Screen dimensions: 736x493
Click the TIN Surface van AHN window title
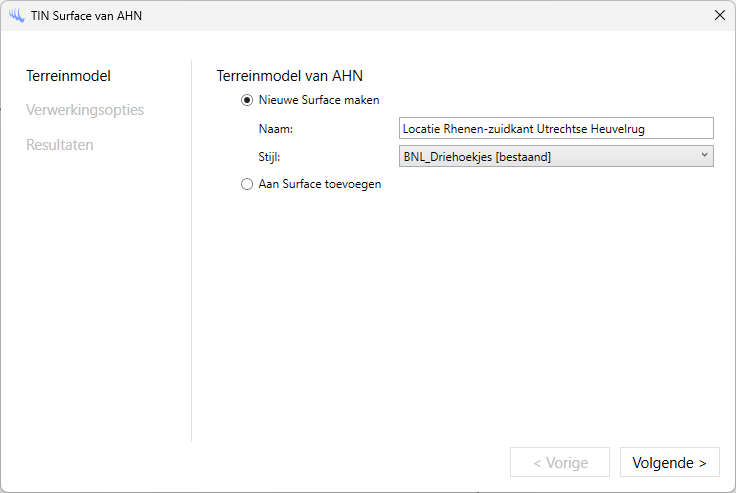(x=86, y=15)
